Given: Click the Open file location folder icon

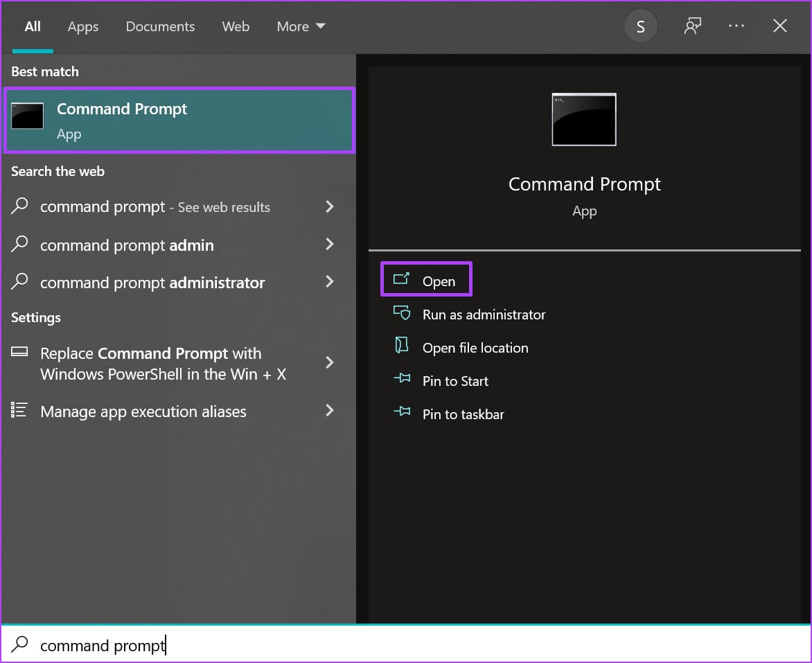Looking at the screenshot, I should pyautogui.click(x=401, y=346).
